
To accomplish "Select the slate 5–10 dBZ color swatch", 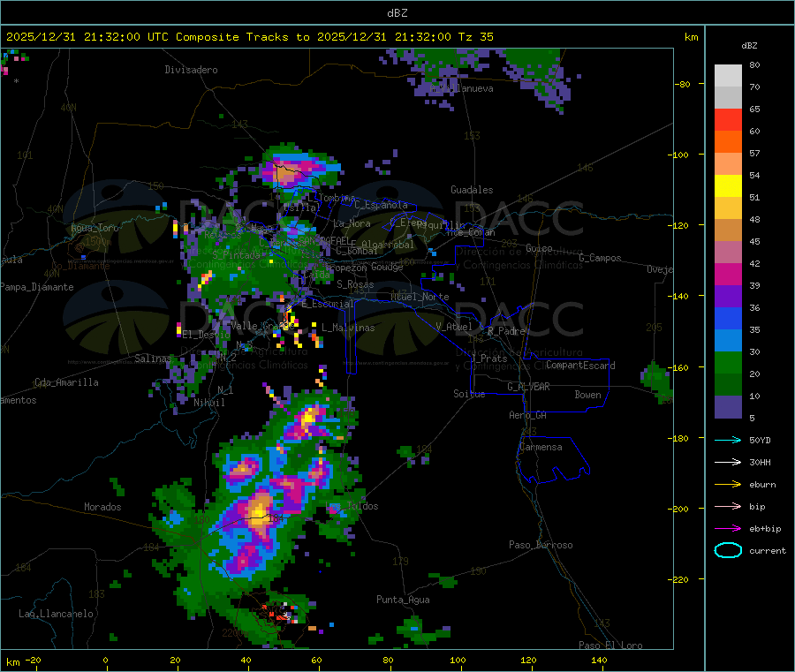I will tap(728, 407).
